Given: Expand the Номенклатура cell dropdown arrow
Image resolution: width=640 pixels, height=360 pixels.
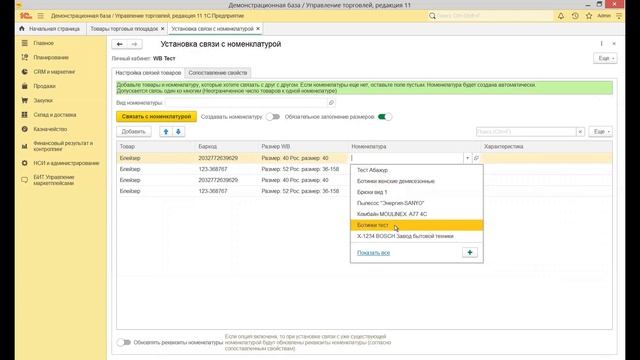Looking at the screenshot, I should pos(467,158).
